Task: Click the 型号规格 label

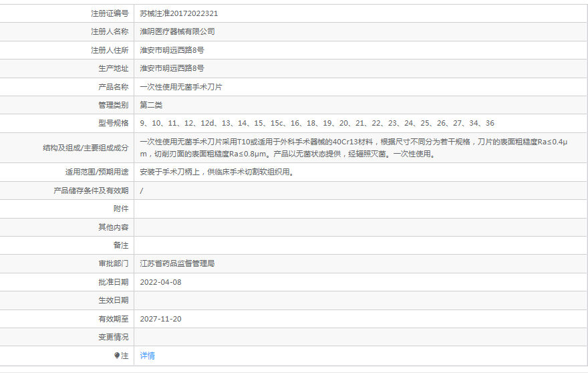Action: [113, 123]
